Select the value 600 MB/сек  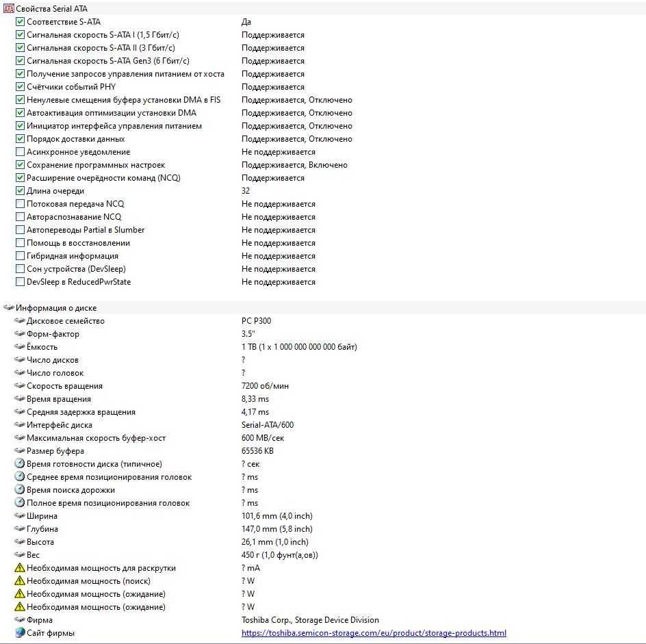pyautogui.click(x=263, y=437)
